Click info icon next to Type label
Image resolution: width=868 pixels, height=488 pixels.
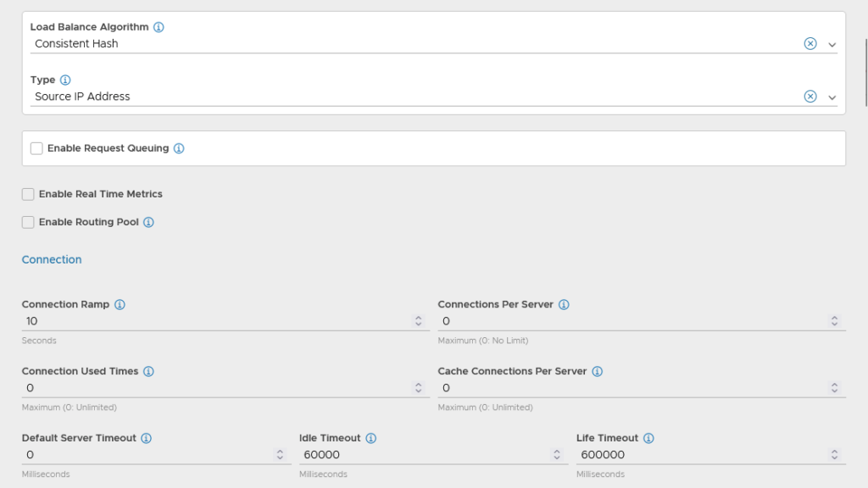click(x=65, y=80)
